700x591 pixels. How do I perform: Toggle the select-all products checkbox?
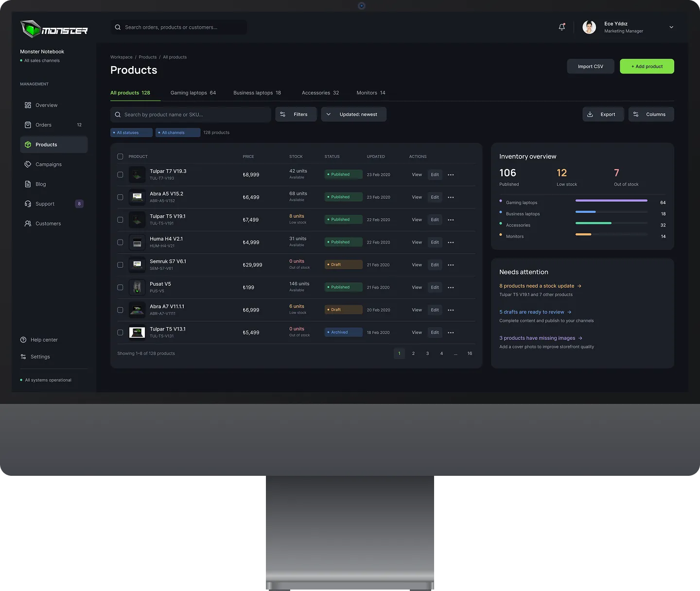(120, 156)
